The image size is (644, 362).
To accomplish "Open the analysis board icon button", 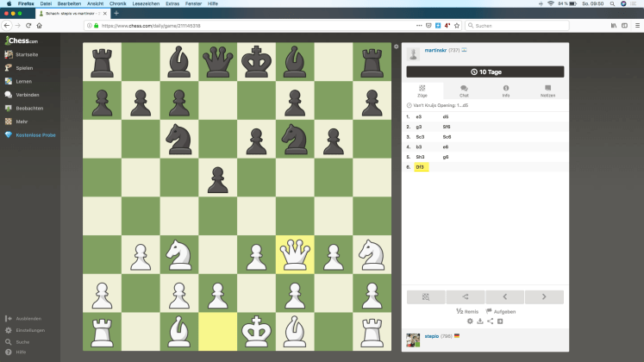I will (425, 296).
